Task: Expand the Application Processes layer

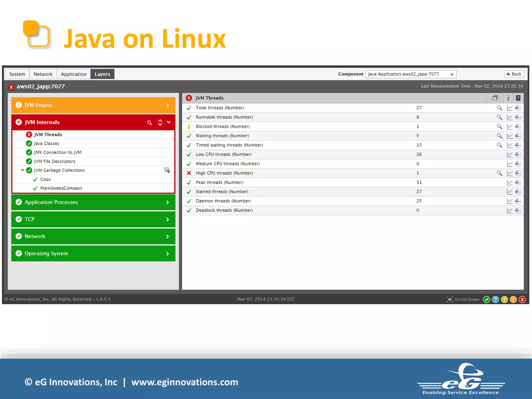Action: (168, 202)
